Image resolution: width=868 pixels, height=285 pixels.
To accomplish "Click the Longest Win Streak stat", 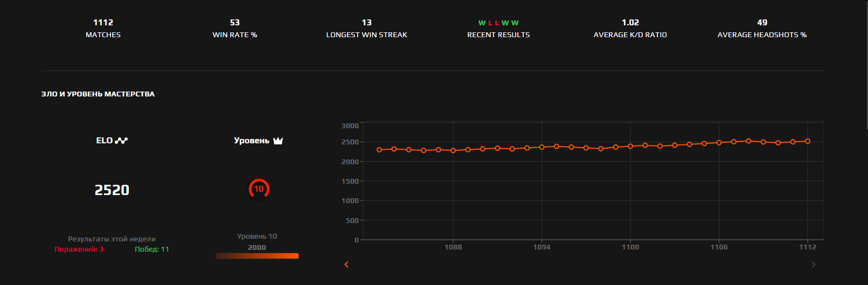I will (x=366, y=28).
